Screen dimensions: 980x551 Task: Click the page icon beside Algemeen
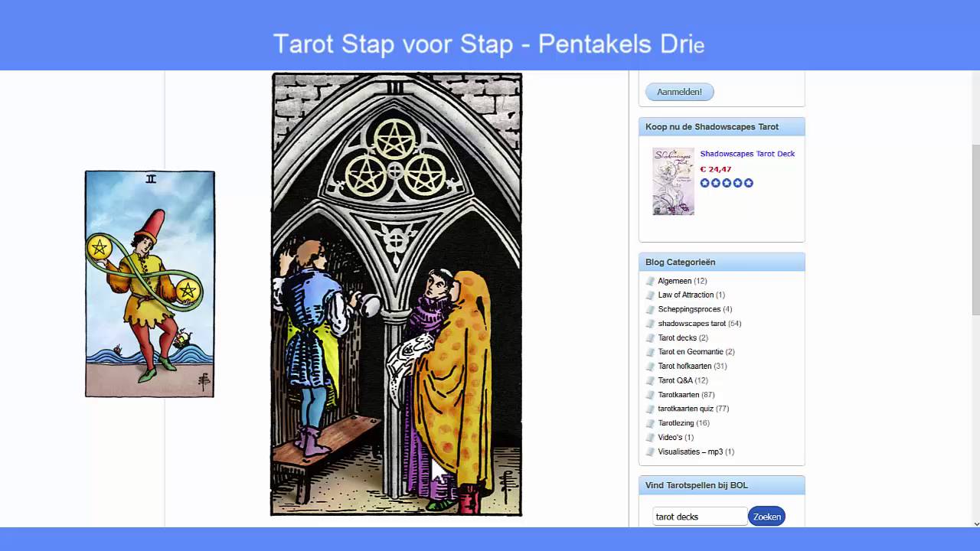[651, 281]
